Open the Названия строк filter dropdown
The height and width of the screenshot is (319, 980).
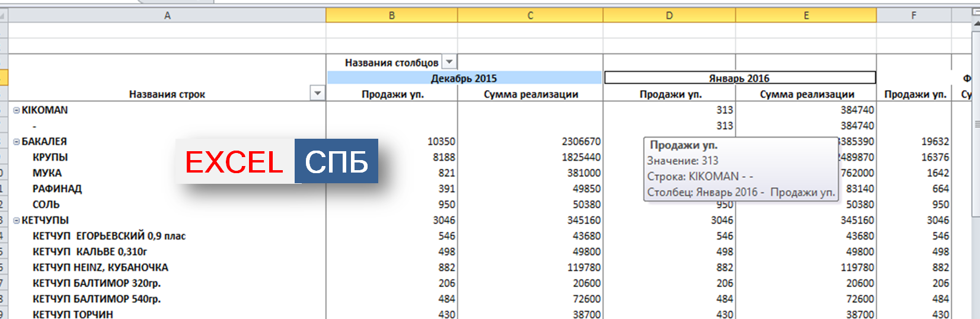318,94
